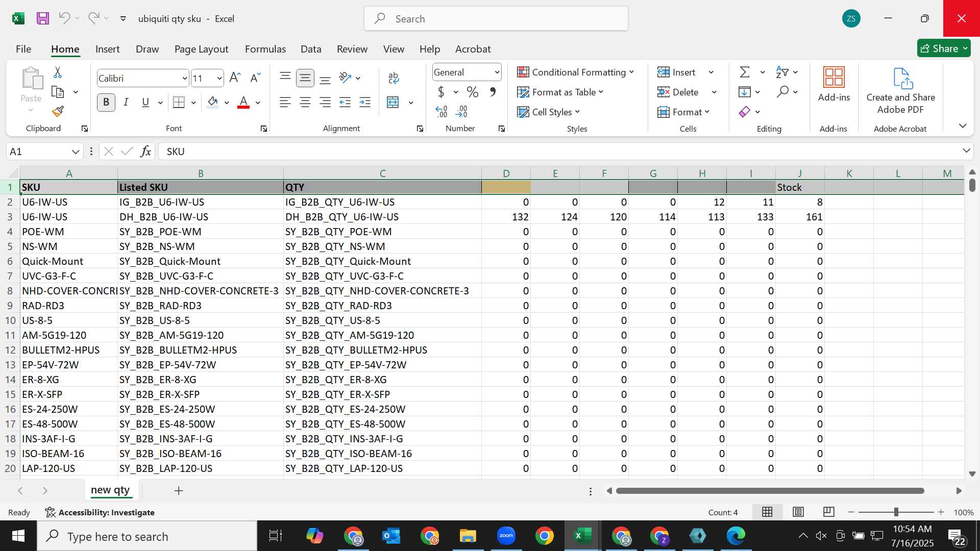Collapse the ribbon with the chevron
Screen dimensions: 980x551
[x=963, y=126]
